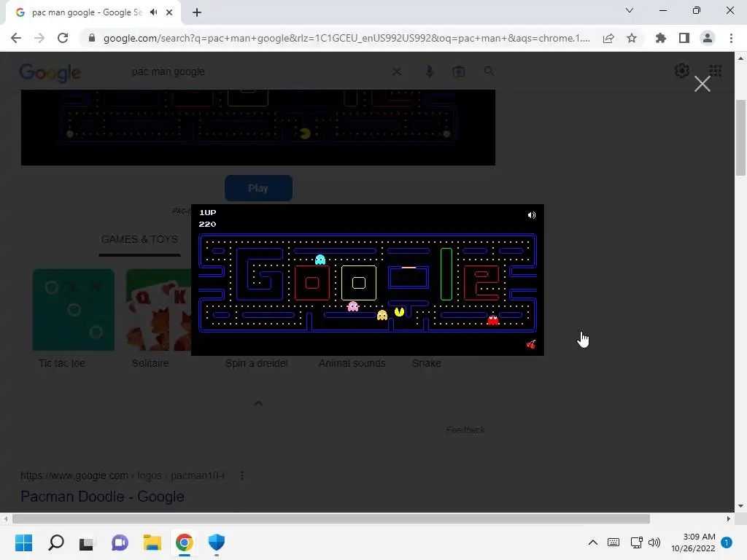
Task: Close the Pac-Man overlay with the X
Action: [x=703, y=85]
